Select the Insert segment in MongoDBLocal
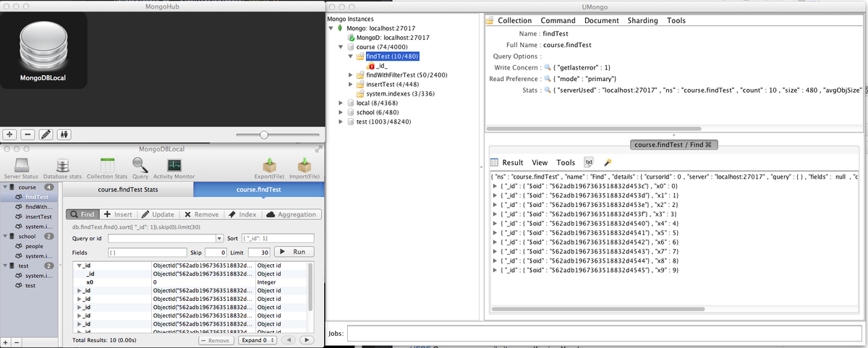 [x=117, y=214]
